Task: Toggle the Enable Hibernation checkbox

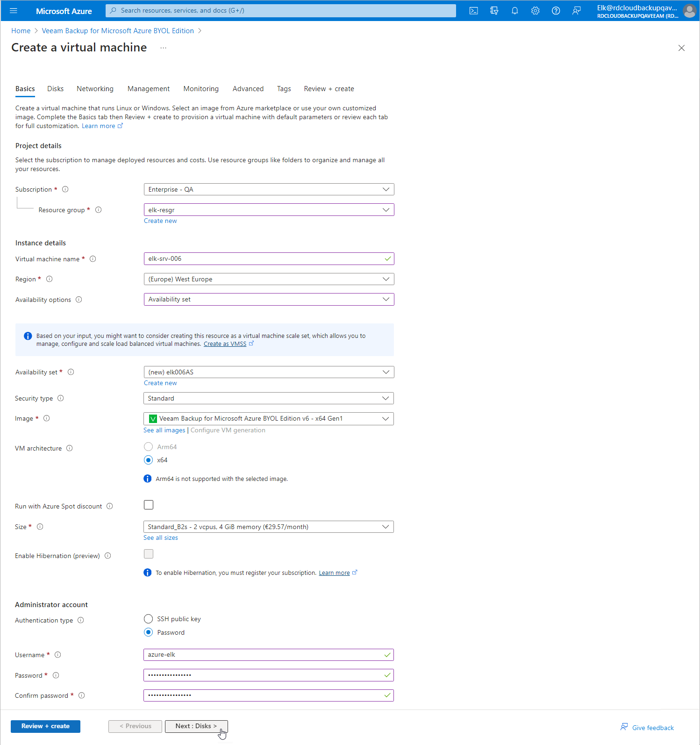Action: pos(149,554)
